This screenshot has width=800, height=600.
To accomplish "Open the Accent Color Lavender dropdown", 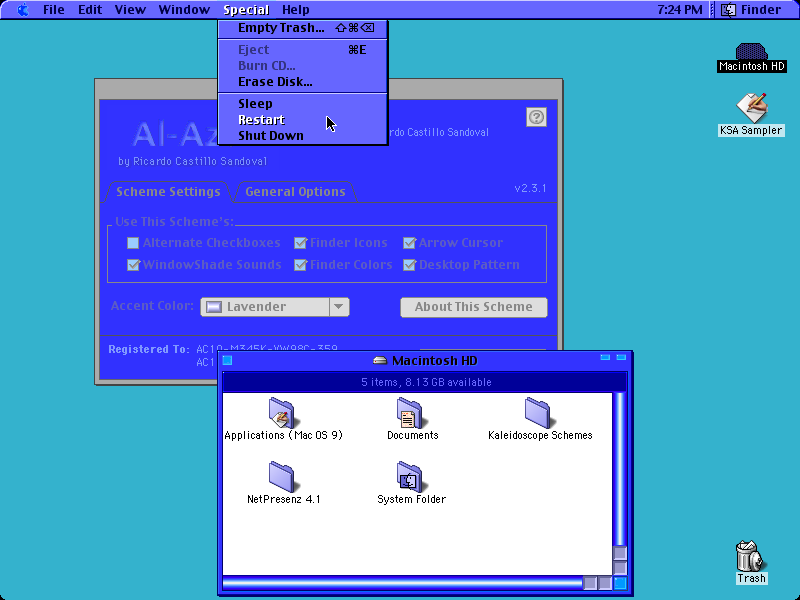I will (275, 307).
